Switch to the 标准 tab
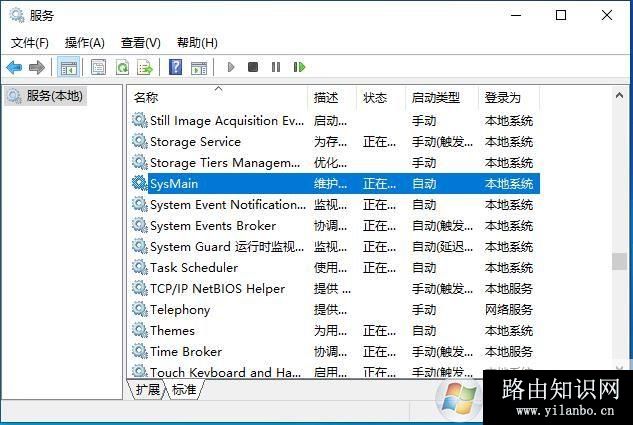 184,389
